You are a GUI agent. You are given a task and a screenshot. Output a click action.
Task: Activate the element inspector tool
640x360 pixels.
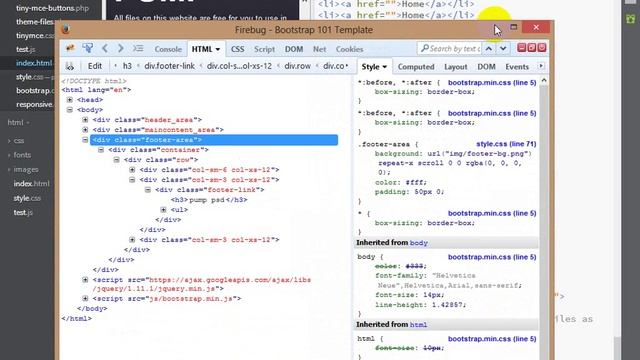coord(87,48)
